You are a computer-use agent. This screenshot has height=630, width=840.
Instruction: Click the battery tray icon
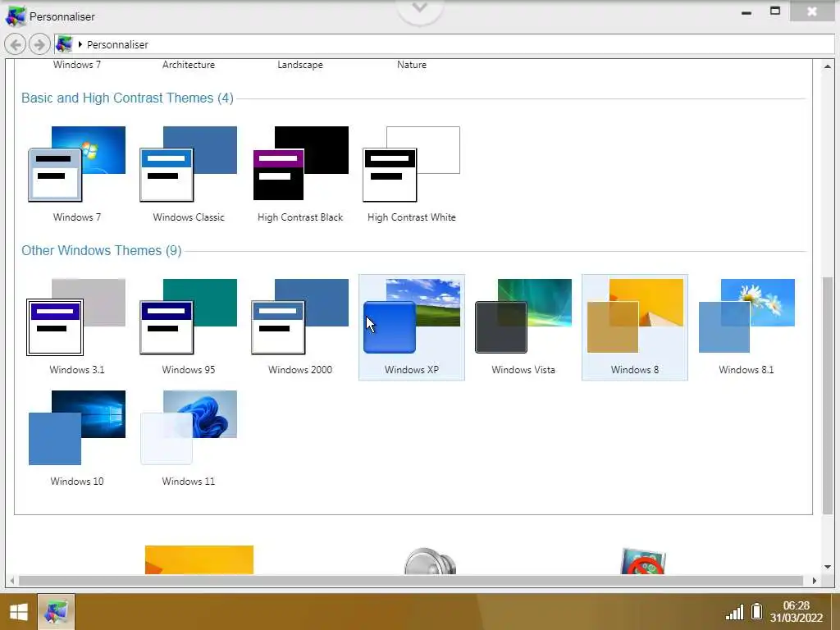click(x=756, y=611)
